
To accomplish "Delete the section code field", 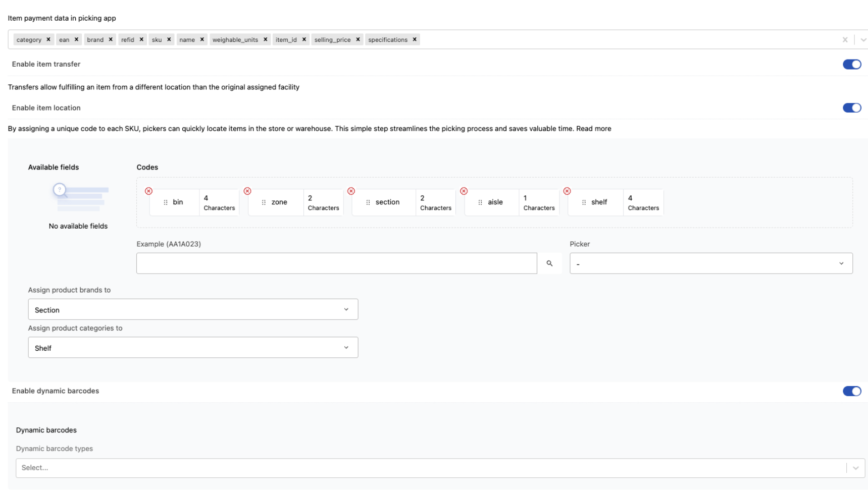I will tap(351, 191).
